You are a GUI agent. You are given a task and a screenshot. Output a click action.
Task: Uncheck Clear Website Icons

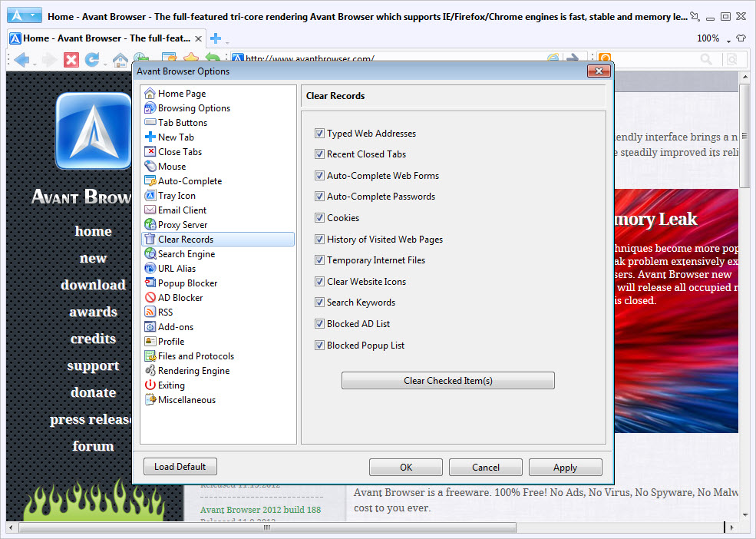[319, 281]
